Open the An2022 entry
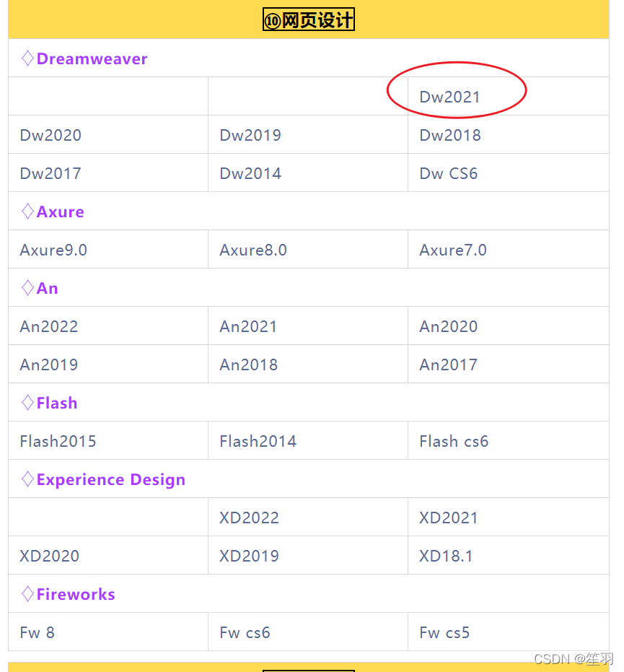Screen dimensions: 624x672 click(49, 326)
